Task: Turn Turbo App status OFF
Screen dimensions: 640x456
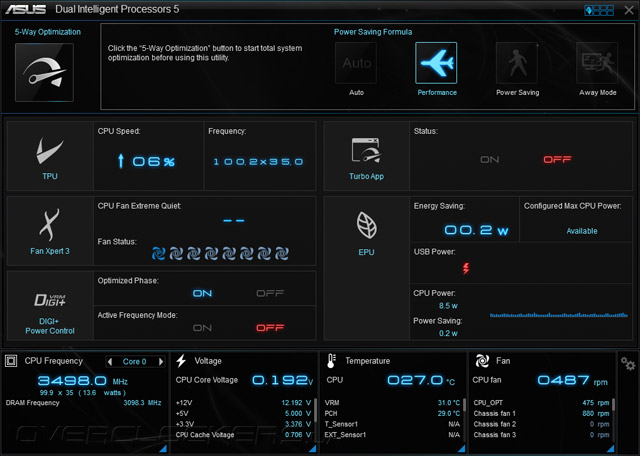Action: 557,160
